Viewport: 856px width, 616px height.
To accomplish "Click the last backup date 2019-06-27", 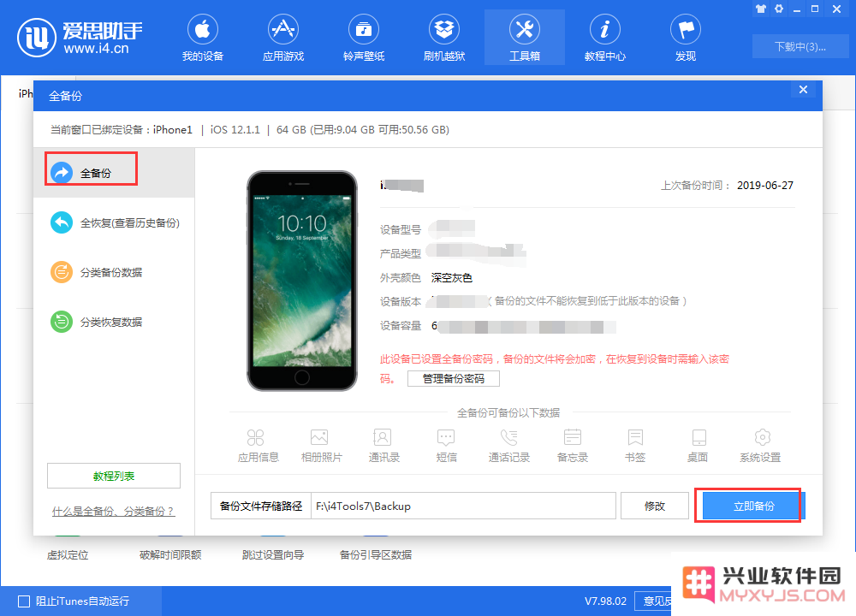I will 764,186.
